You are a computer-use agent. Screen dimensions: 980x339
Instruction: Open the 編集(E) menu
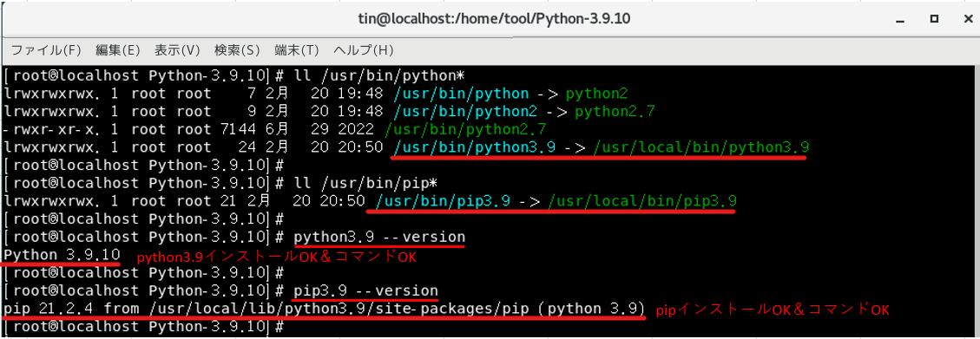pyautogui.click(x=117, y=50)
